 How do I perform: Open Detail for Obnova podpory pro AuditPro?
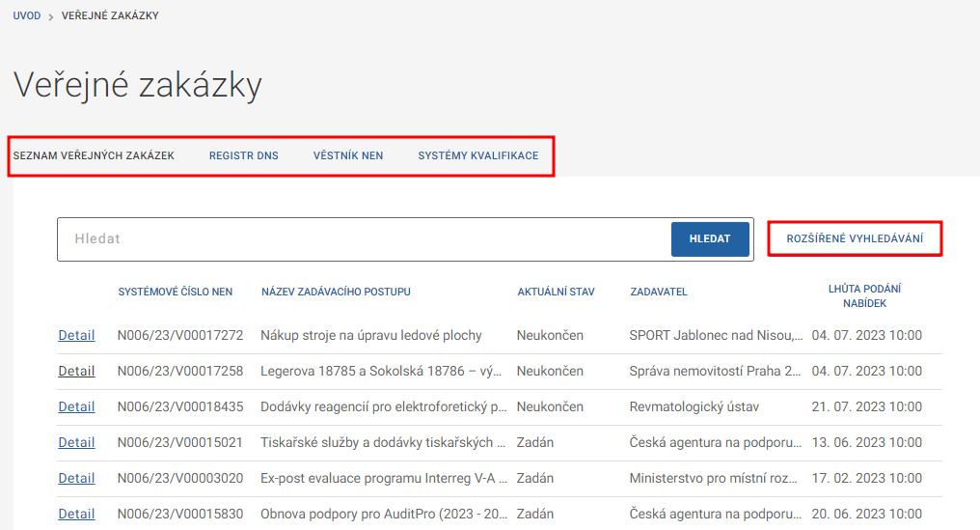[76, 515]
